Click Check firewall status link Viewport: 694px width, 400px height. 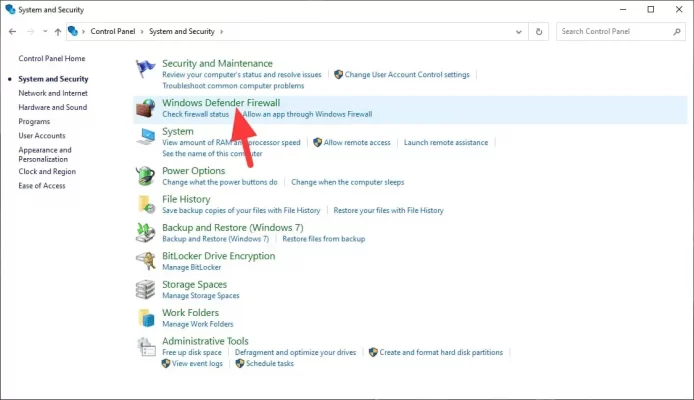[195, 114]
